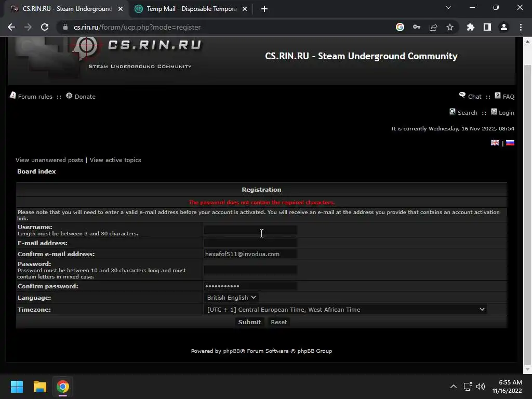The height and width of the screenshot is (399, 532).
Task: Open the Language dropdown
Action: point(231,298)
